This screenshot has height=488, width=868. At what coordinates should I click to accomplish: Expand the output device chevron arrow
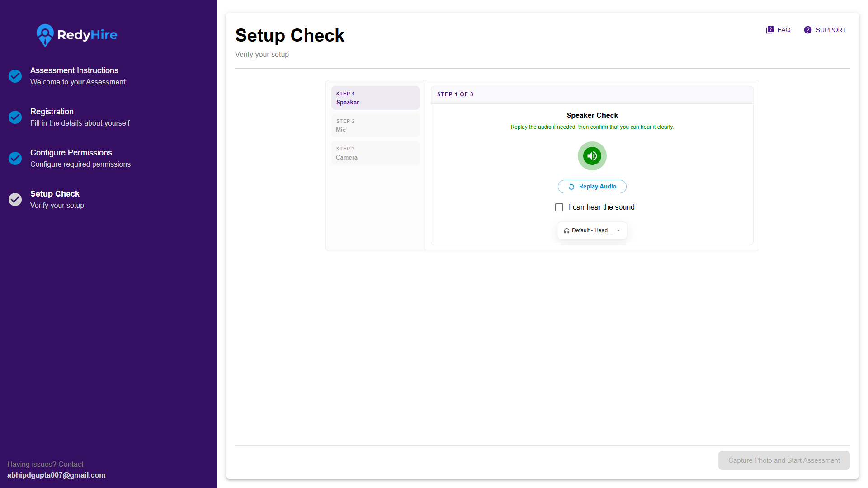pos(618,230)
